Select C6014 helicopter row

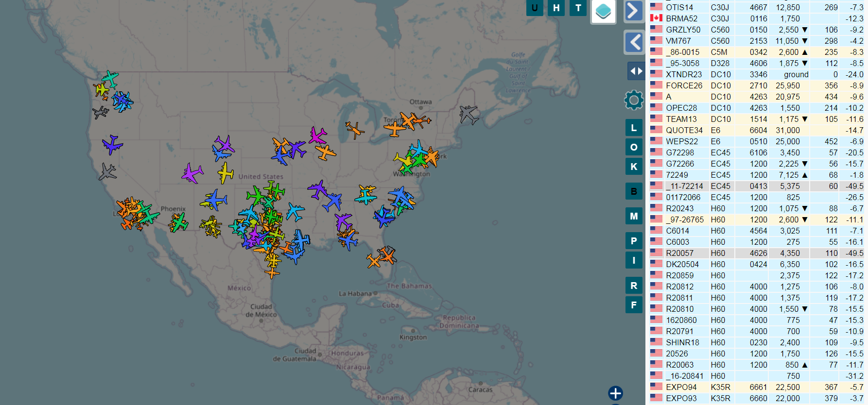pos(757,231)
